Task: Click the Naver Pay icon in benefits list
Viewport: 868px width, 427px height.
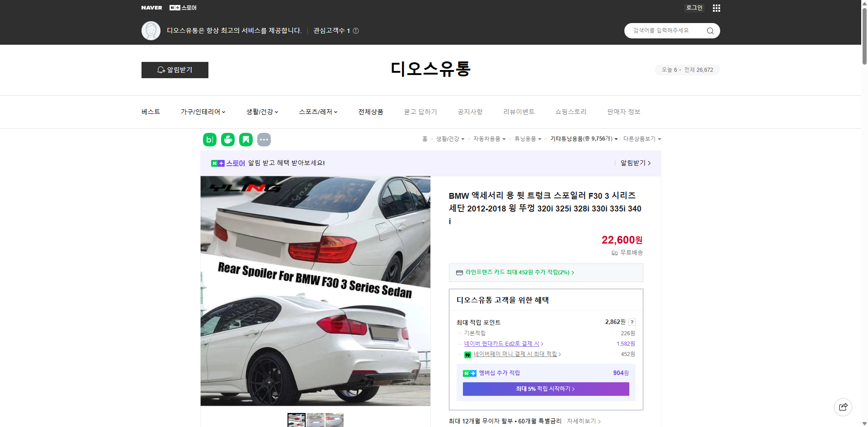Action: coord(468,354)
